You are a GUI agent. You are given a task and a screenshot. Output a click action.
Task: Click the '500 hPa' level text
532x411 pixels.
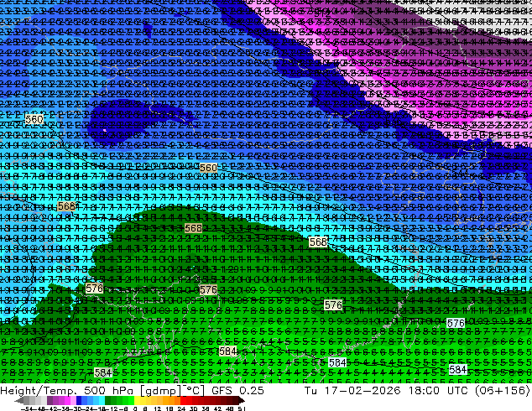click(x=108, y=391)
